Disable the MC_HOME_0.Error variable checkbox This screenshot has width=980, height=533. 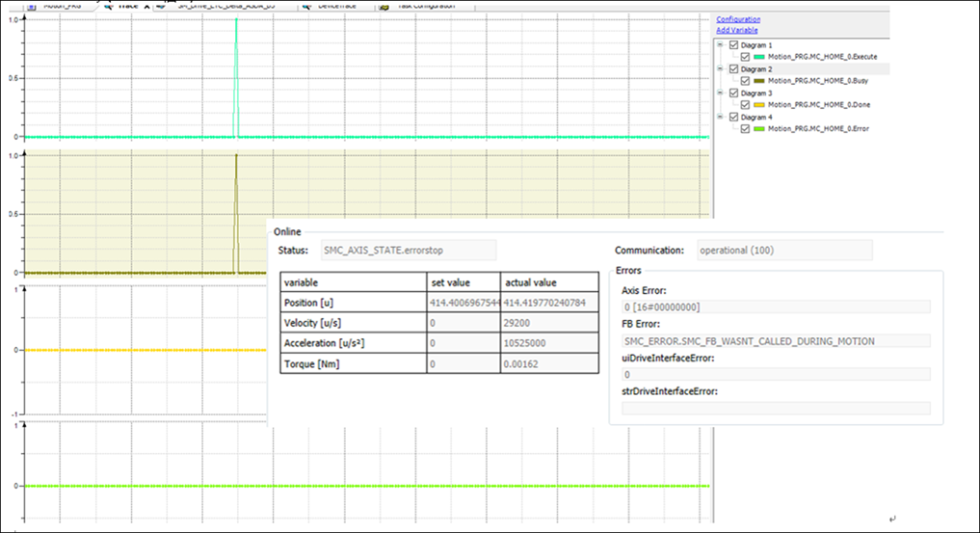pyautogui.click(x=745, y=128)
